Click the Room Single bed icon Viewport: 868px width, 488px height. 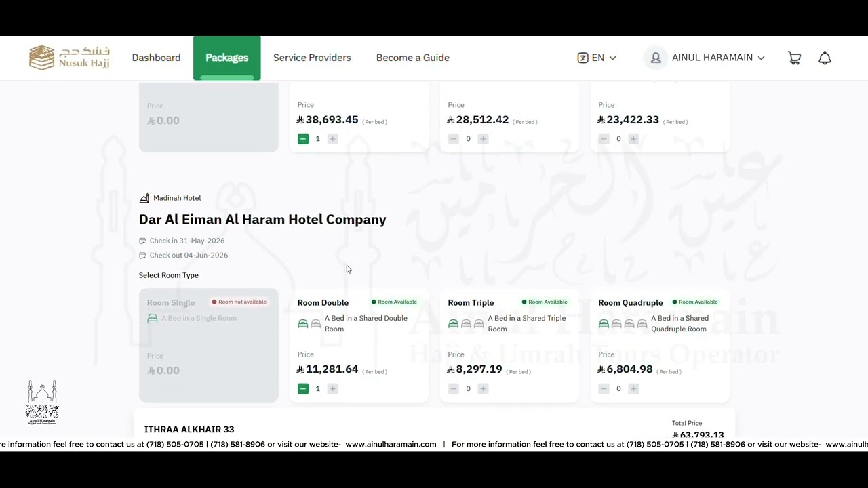(x=153, y=319)
